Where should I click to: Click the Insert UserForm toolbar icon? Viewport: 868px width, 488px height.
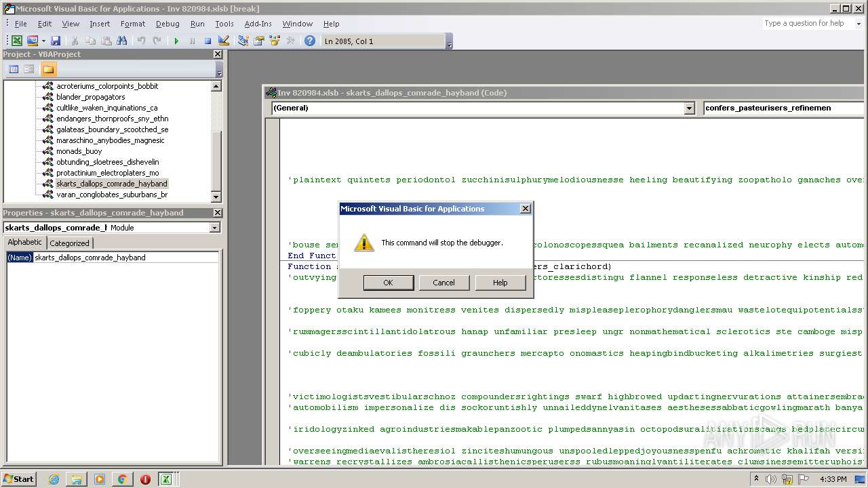[32, 41]
